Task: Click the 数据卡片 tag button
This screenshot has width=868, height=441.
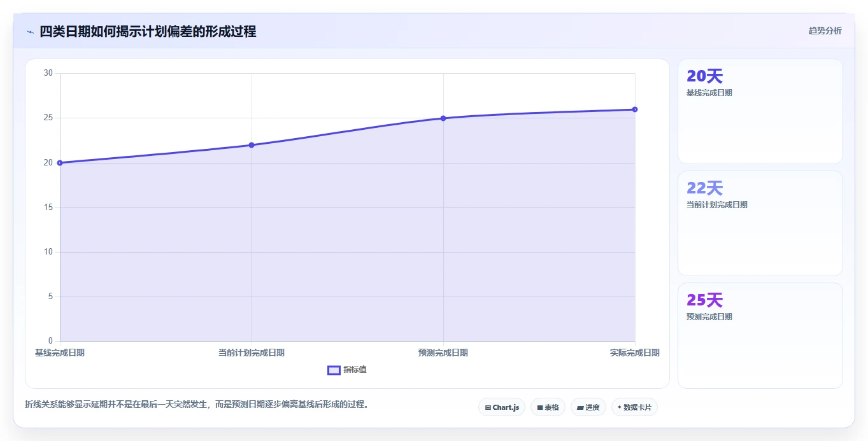Action: 634,407
